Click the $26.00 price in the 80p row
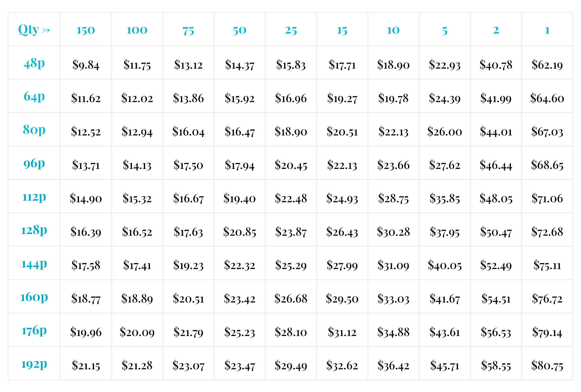The image size is (581, 392). (x=445, y=132)
